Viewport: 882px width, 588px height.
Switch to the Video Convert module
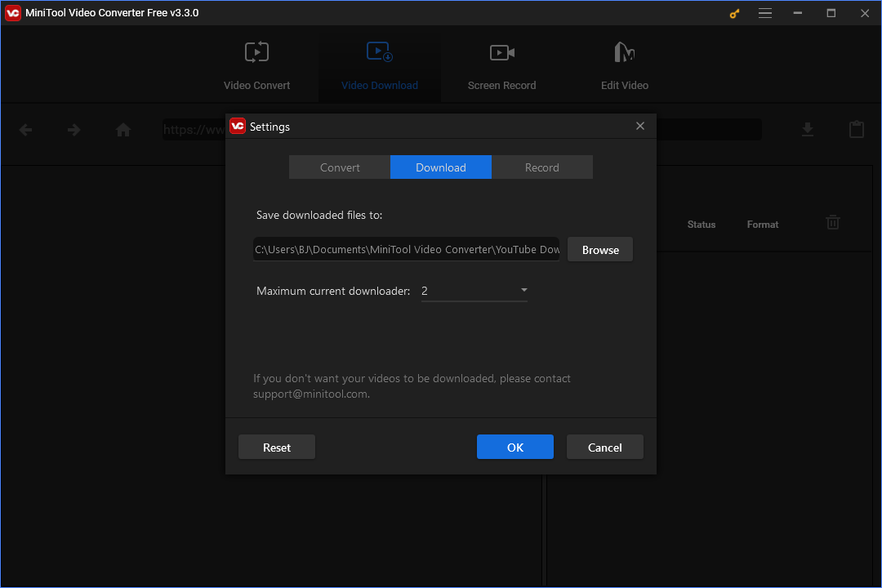256,65
